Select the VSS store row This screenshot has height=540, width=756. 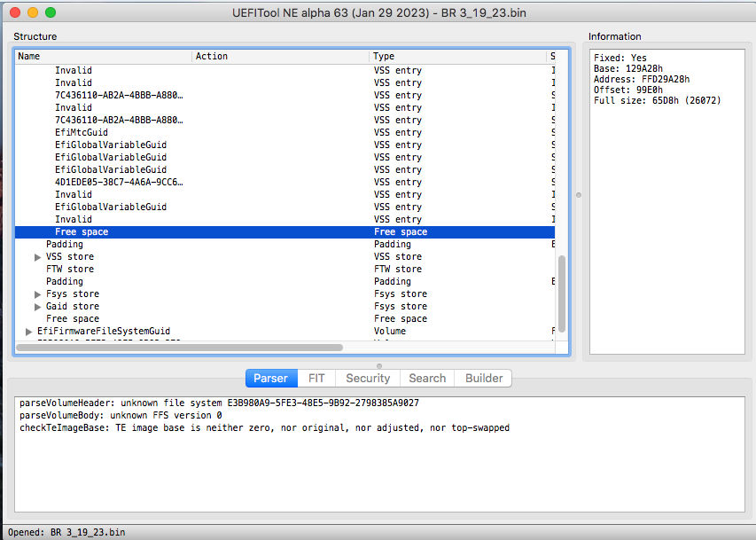[285, 257]
